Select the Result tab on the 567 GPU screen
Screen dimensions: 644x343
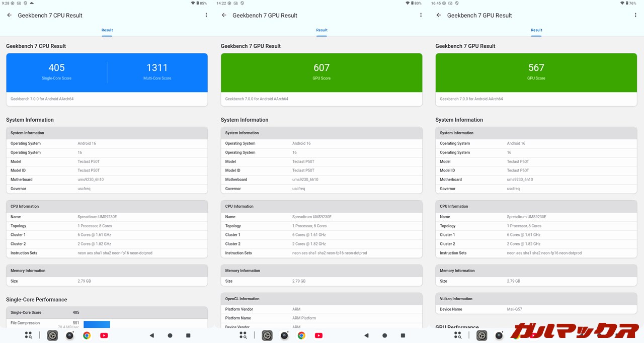536,30
